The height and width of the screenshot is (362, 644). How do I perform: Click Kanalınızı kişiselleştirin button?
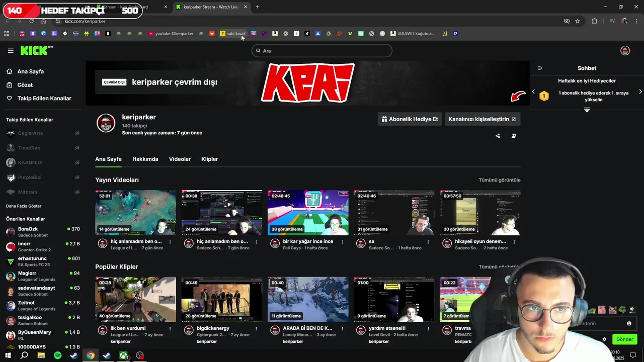tap(482, 119)
